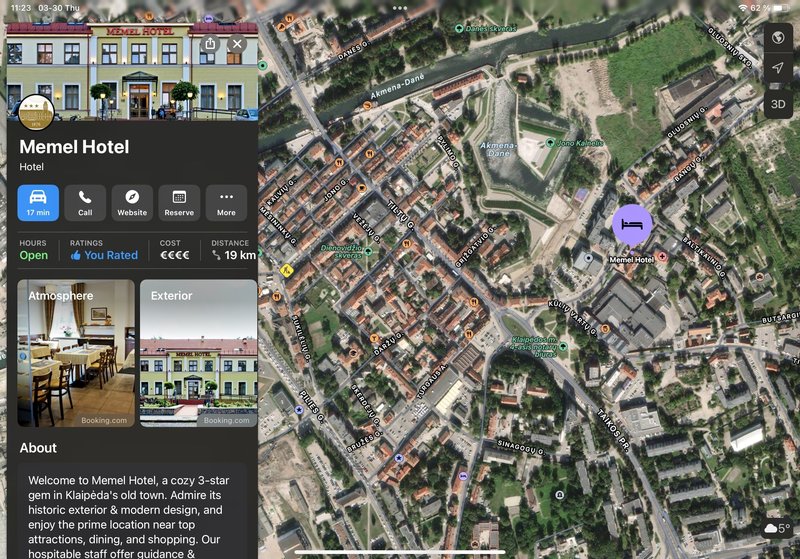This screenshot has height=559, width=800.
Task: Open the Exterior photo thumbnail
Action: coord(198,353)
